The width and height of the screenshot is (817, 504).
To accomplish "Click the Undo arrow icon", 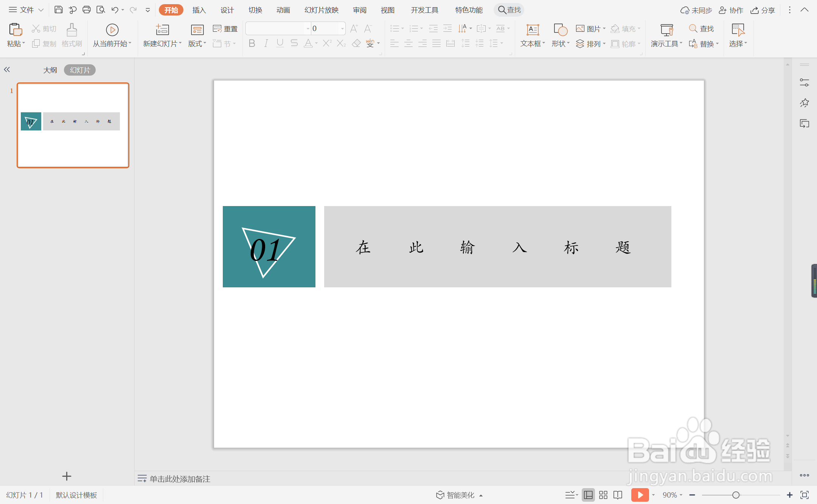I will 115,10.
